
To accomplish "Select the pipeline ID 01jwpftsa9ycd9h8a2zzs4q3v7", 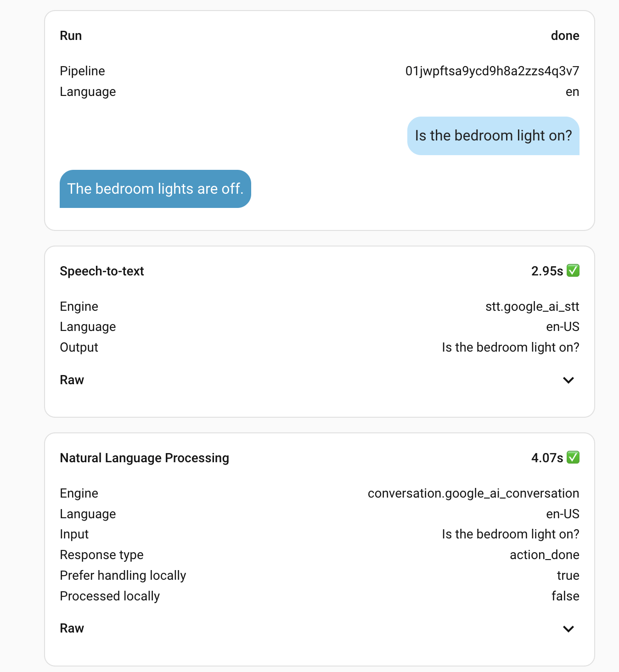I will click(492, 71).
